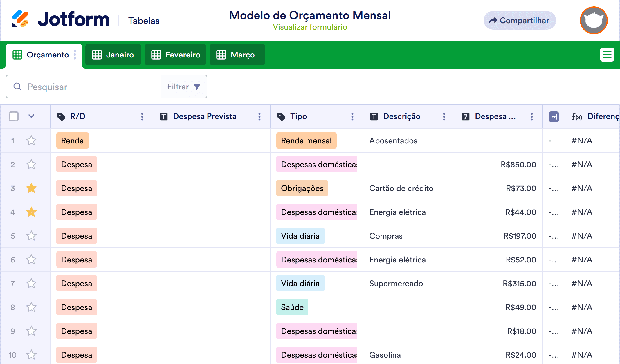
Task: Click the column resize icon next to Despesa
Action: click(x=553, y=116)
